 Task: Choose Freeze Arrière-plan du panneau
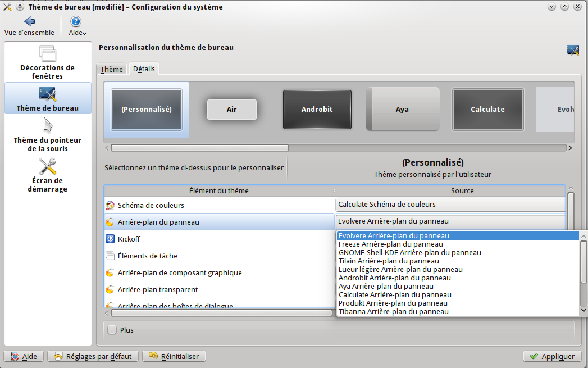click(x=458, y=244)
